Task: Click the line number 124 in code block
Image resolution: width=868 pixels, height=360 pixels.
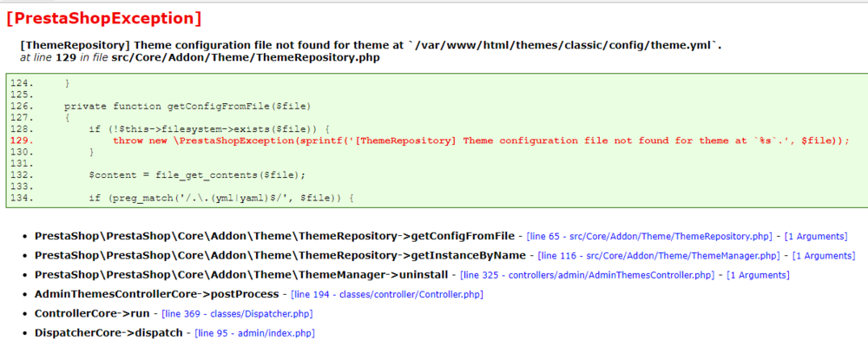Action: click(x=22, y=83)
